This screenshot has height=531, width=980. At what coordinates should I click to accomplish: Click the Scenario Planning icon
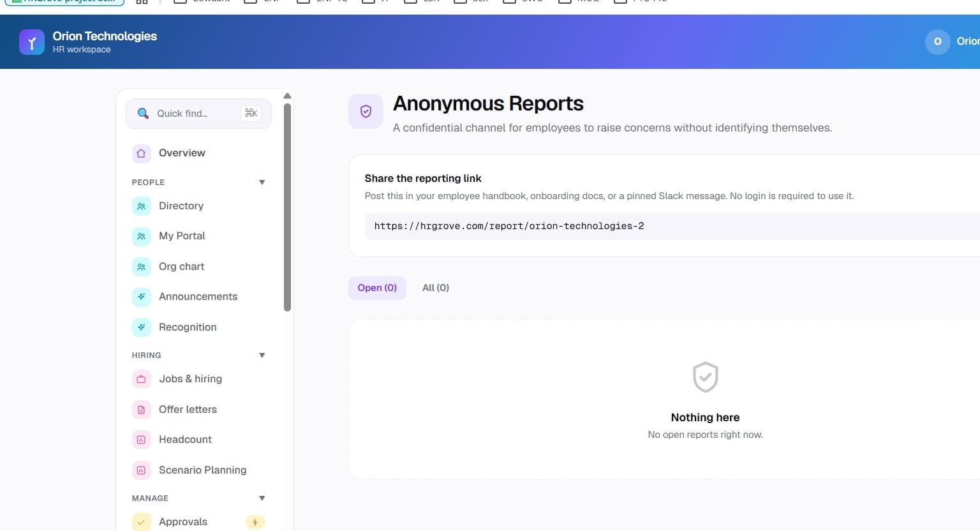coord(142,470)
